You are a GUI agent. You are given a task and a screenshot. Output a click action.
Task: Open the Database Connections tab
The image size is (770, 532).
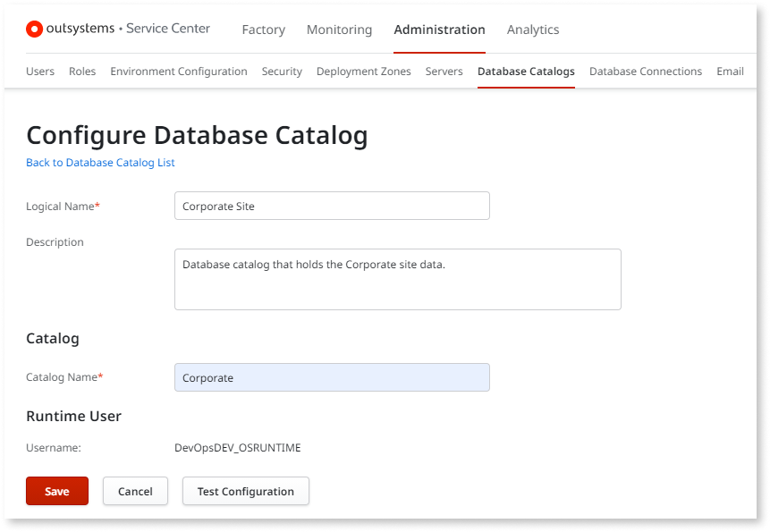click(x=646, y=72)
